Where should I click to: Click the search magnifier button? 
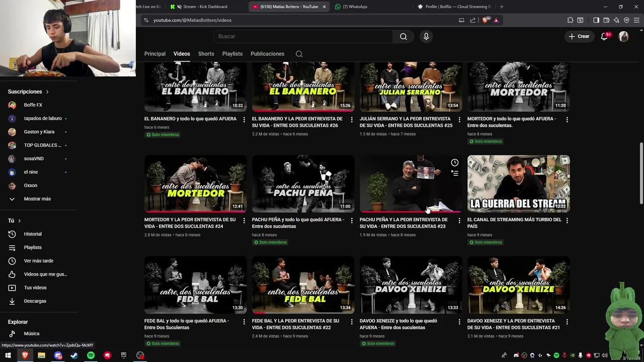tap(404, 36)
